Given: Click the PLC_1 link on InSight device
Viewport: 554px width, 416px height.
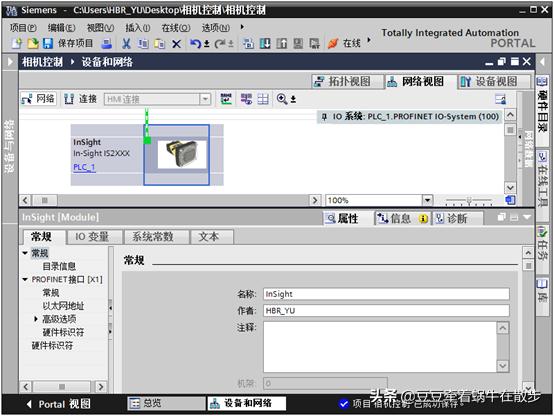Looking at the screenshot, I should pos(84,167).
